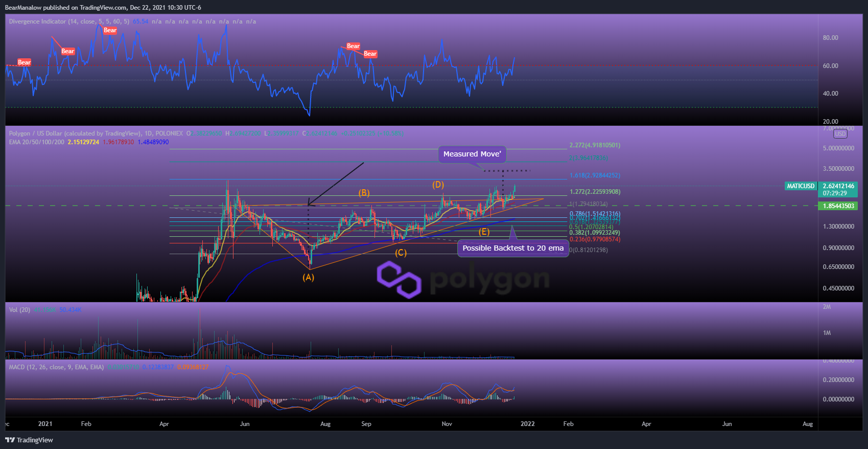Click the 0.20000000 MACD axis label
The width and height of the screenshot is (868, 449).
(838, 380)
